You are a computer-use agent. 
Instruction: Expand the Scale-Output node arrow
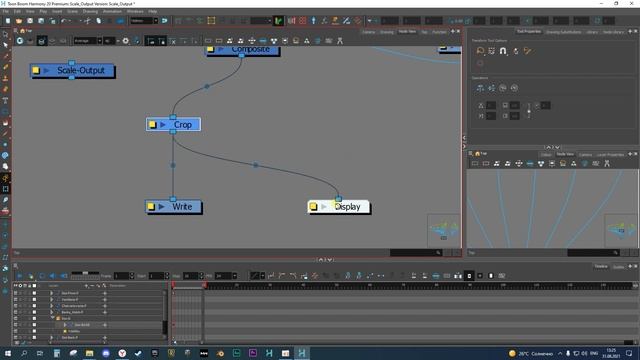pos(47,70)
